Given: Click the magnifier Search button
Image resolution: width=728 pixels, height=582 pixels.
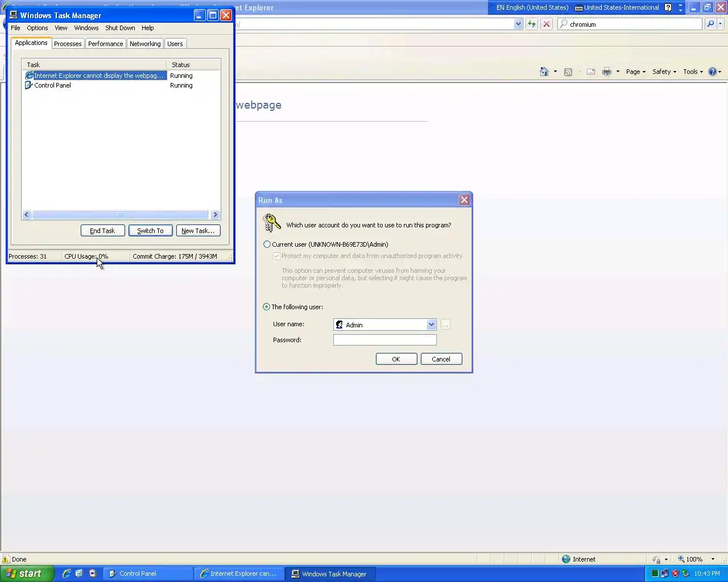Looking at the screenshot, I should 710,24.
